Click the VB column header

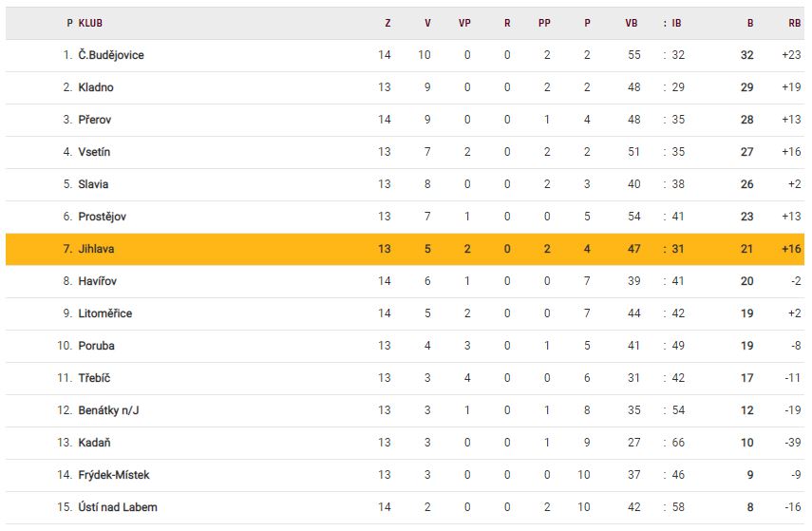coord(632,23)
